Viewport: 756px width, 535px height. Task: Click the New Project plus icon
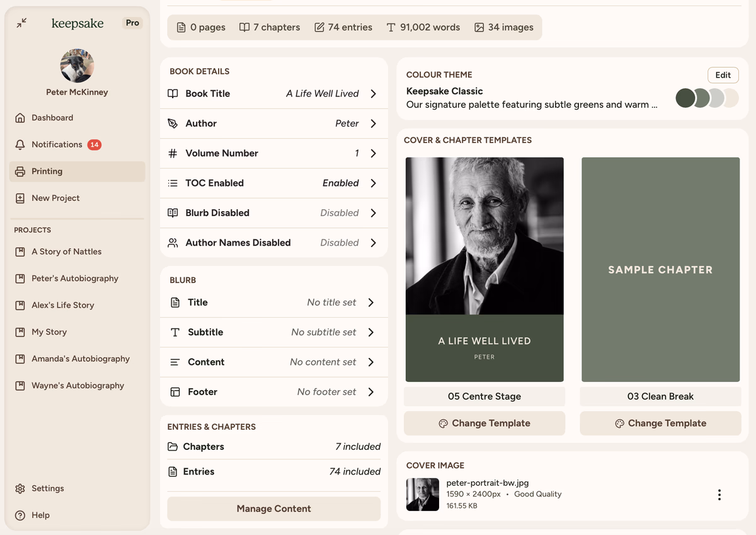(x=20, y=198)
